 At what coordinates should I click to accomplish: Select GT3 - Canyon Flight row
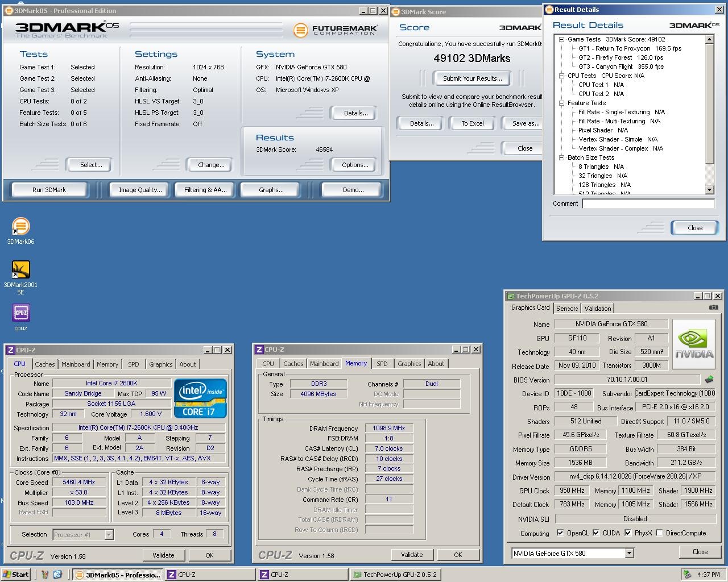coord(621,66)
